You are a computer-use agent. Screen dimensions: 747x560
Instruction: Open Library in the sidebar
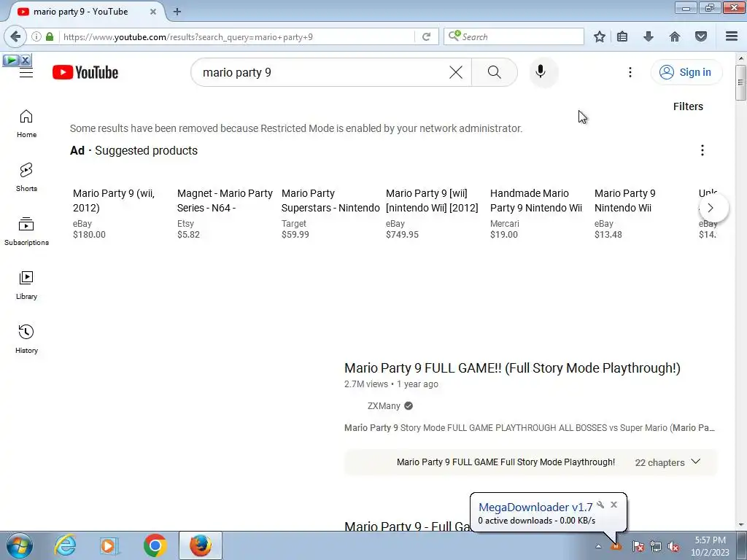point(26,285)
